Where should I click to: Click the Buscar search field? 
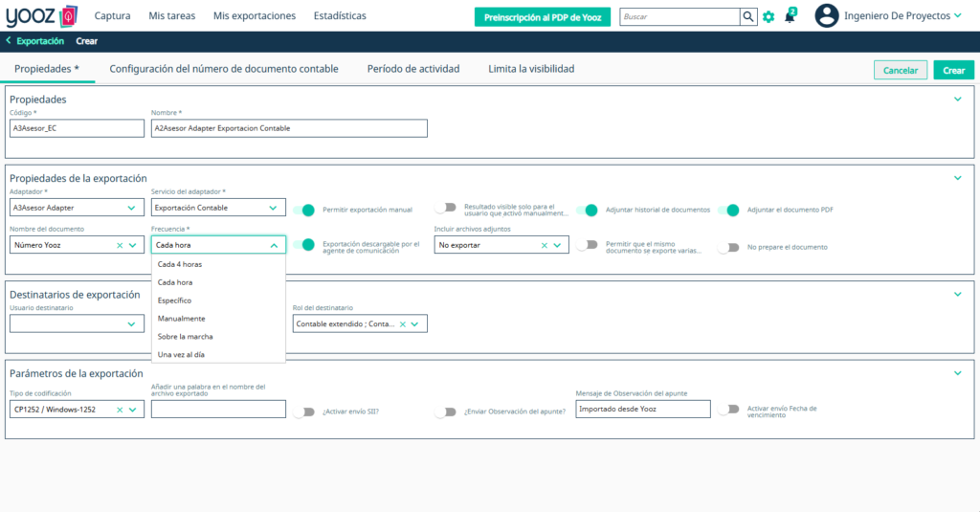click(680, 17)
